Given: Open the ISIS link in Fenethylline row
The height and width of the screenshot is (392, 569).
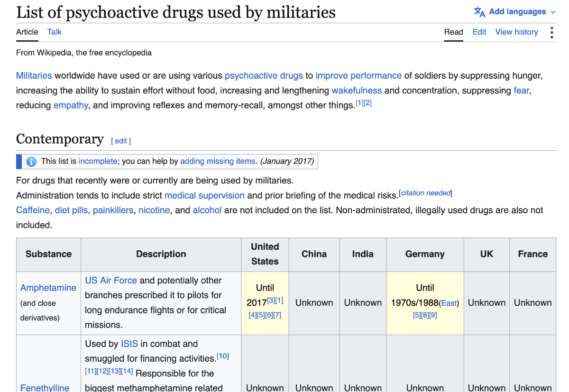Looking at the screenshot, I should (129, 344).
